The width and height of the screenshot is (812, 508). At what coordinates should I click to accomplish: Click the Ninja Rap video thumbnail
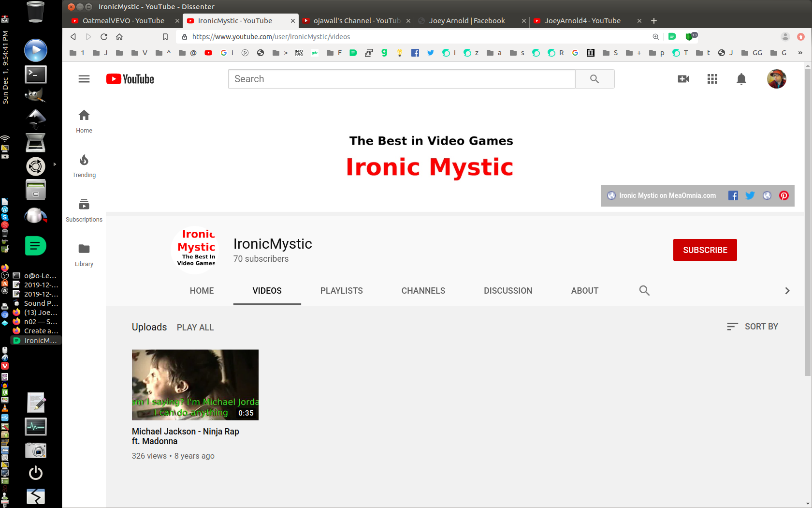[195, 385]
